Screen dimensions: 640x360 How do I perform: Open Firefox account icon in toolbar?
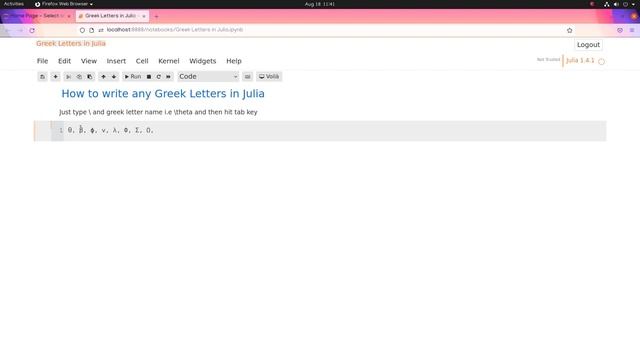[x=620, y=30]
